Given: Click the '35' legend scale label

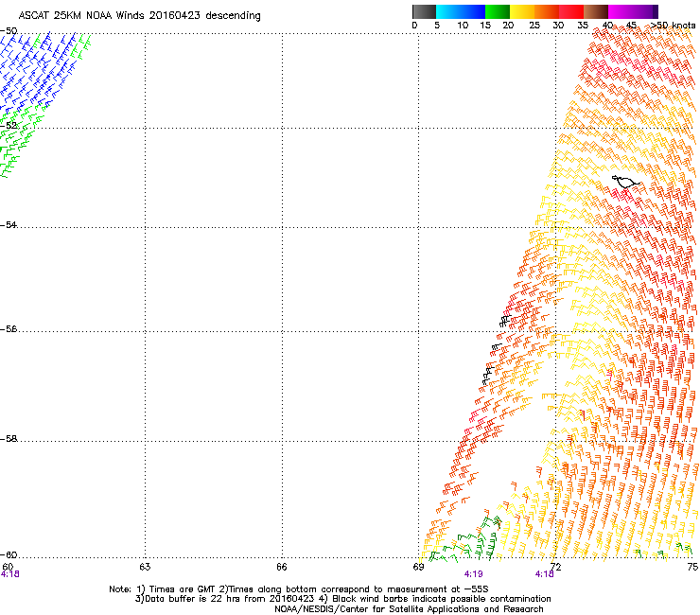Looking at the screenshot, I should coord(583,26).
